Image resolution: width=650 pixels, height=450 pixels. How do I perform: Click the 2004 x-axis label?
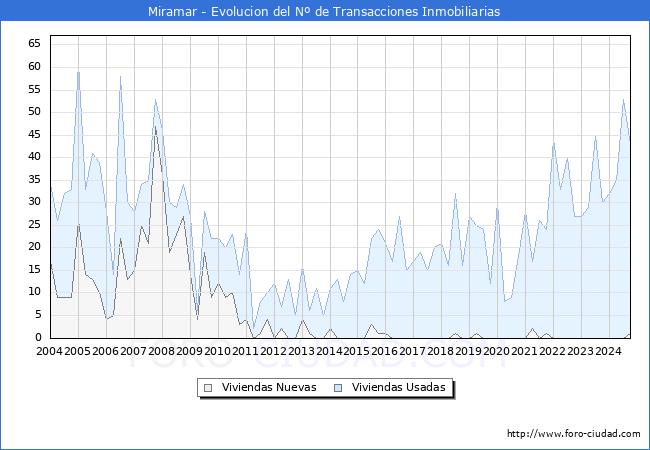coord(49,351)
